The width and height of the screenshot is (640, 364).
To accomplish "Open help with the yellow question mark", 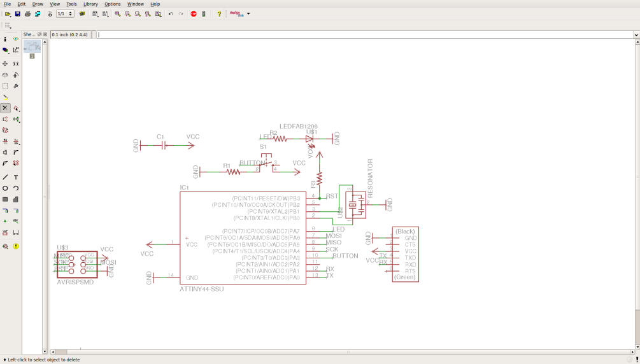I will (219, 14).
